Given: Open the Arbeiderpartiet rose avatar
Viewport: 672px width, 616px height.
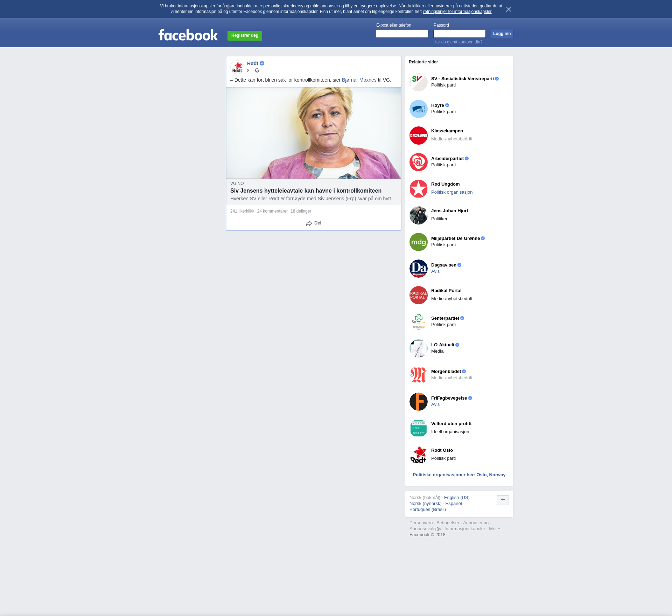Looking at the screenshot, I should [x=419, y=162].
